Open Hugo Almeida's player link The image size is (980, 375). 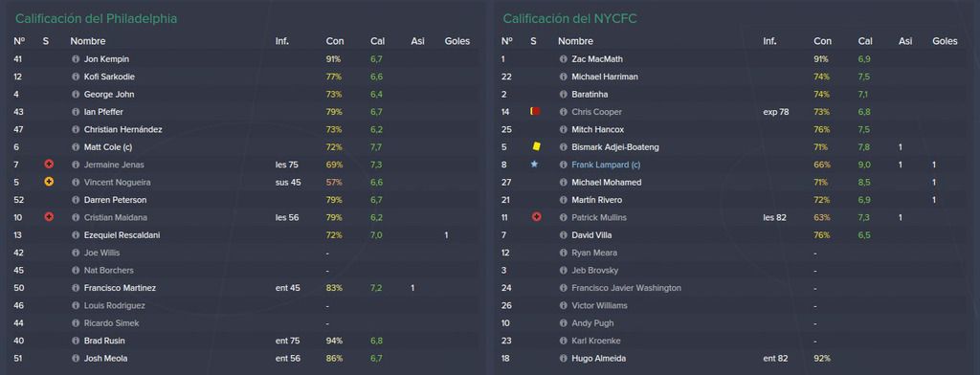598,359
